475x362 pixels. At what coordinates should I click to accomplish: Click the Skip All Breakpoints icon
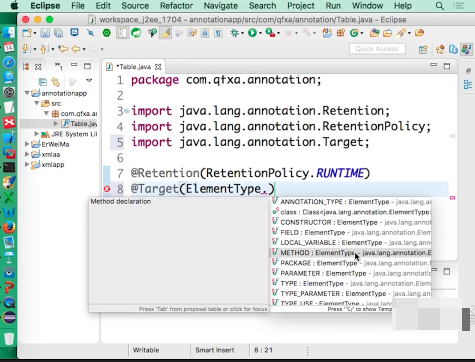[x=90, y=33]
